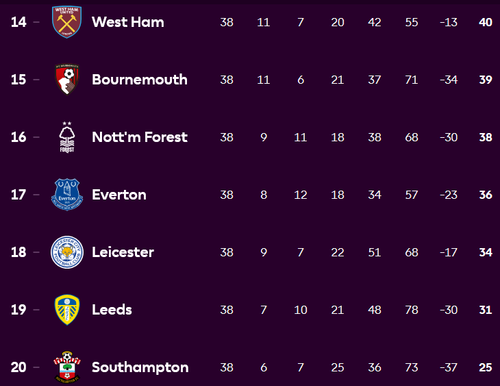This screenshot has height=386, width=500.
Task: Open the Leeds team page
Action: coord(112,310)
